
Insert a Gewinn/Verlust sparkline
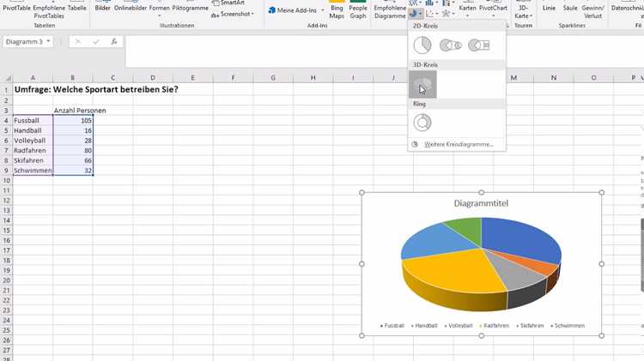(592, 11)
